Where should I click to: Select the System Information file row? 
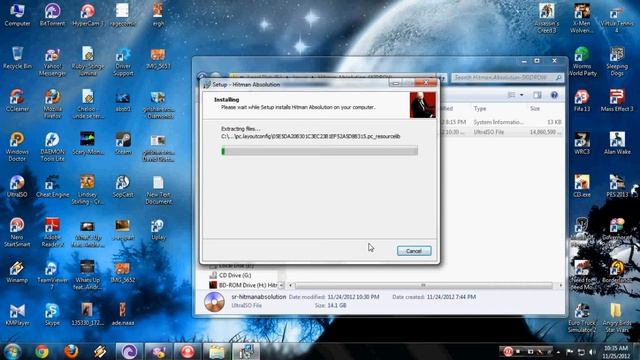(503, 122)
